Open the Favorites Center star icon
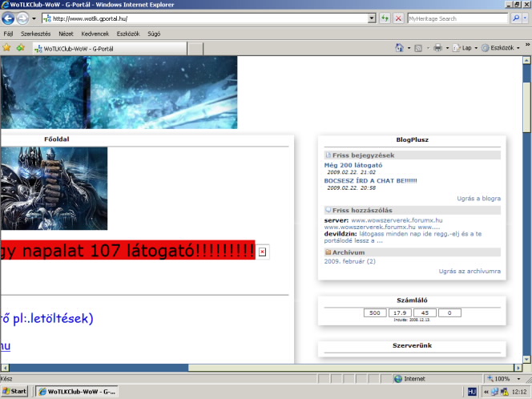532x399 pixels. [6, 48]
